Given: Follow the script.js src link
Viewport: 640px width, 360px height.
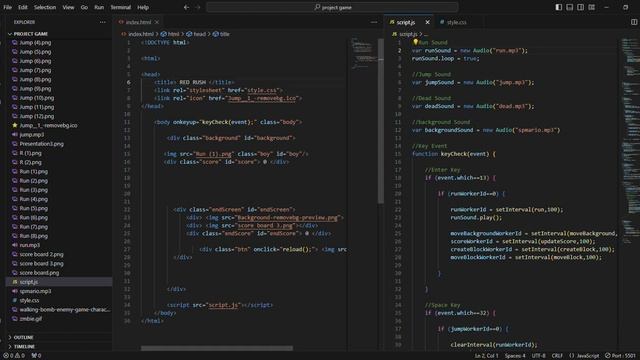Looking at the screenshot, I should 223,305.
